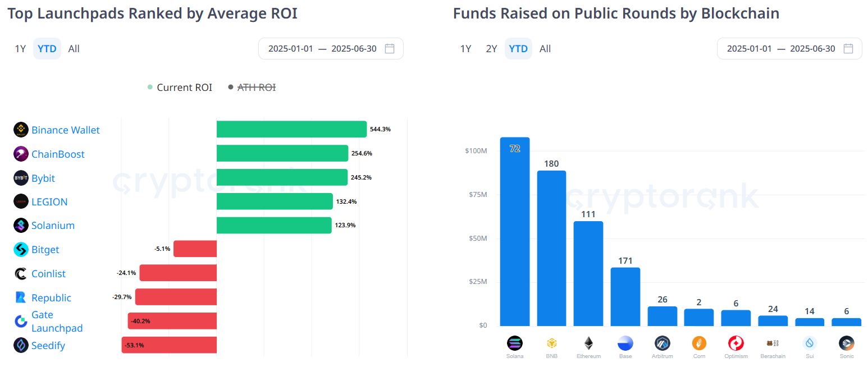Click the ROI chart start date 2025-01-01
The height and width of the screenshot is (367, 868).
click(x=291, y=49)
